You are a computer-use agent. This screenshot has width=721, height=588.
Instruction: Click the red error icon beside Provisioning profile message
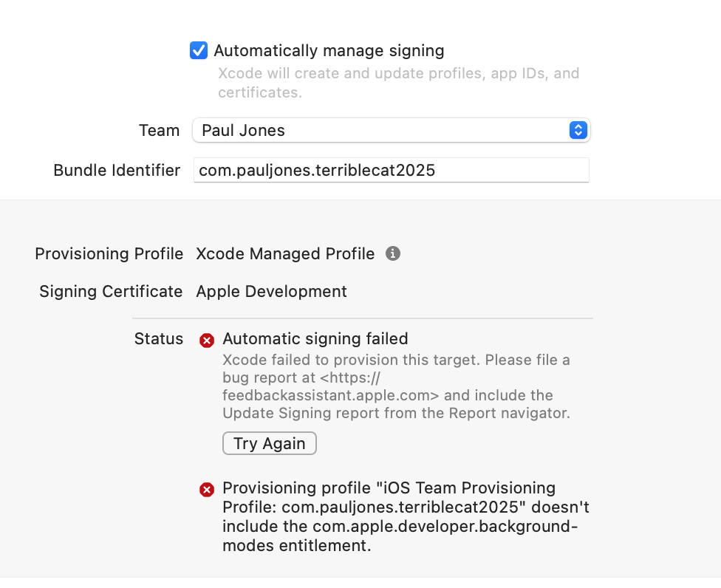207,489
